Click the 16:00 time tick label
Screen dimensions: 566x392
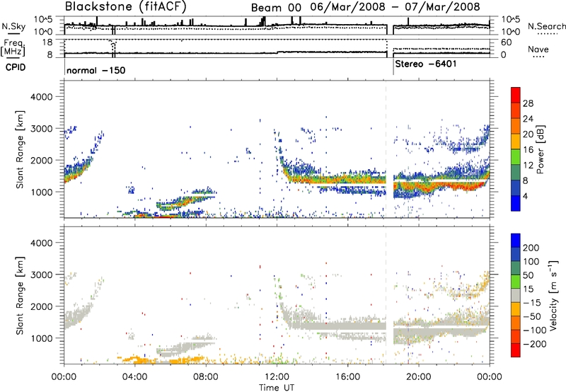point(347,377)
